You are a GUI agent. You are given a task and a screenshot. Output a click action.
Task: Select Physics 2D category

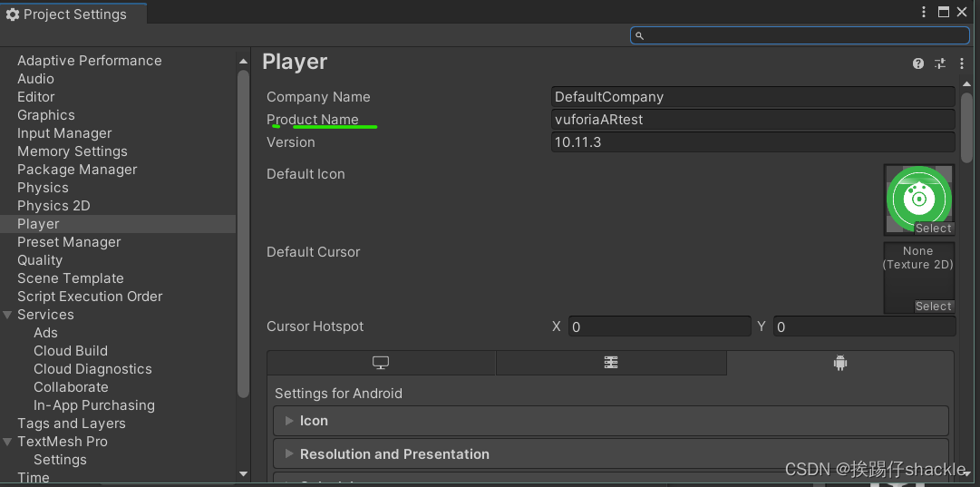click(53, 206)
